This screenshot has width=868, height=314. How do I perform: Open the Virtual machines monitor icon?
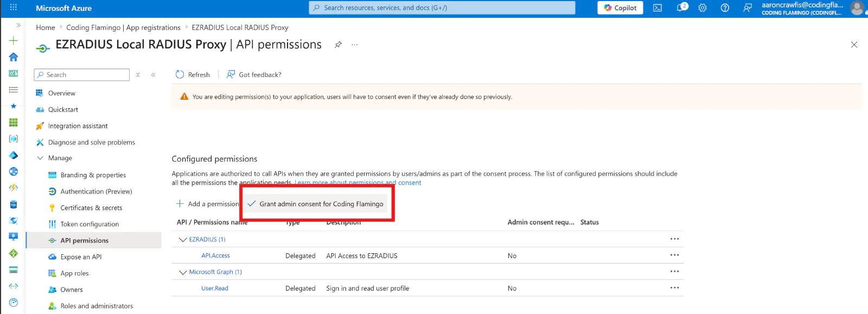(x=14, y=237)
